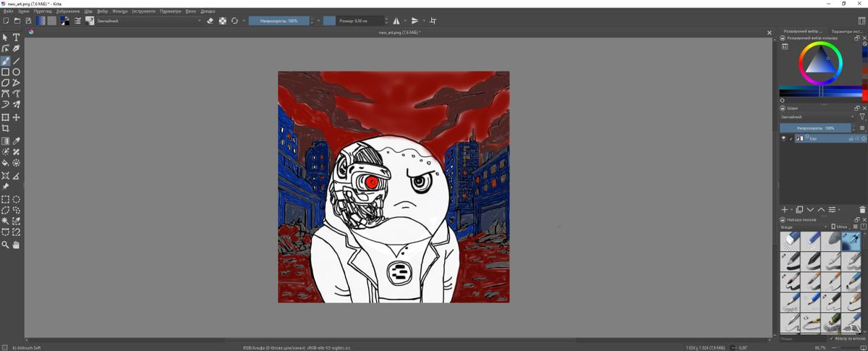
Task: Toggle horizontal mirror painting
Action: (x=396, y=21)
